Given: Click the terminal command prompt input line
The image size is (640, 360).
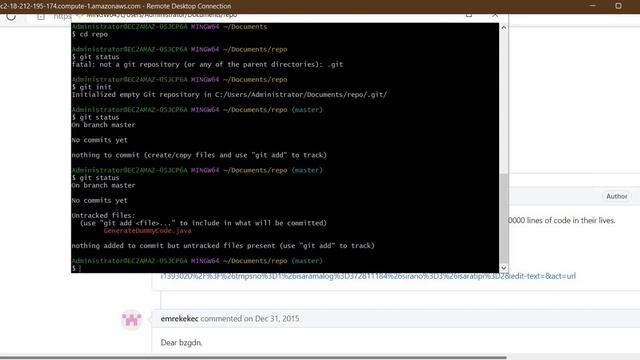Looking at the screenshot, I should (x=285, y=268).
